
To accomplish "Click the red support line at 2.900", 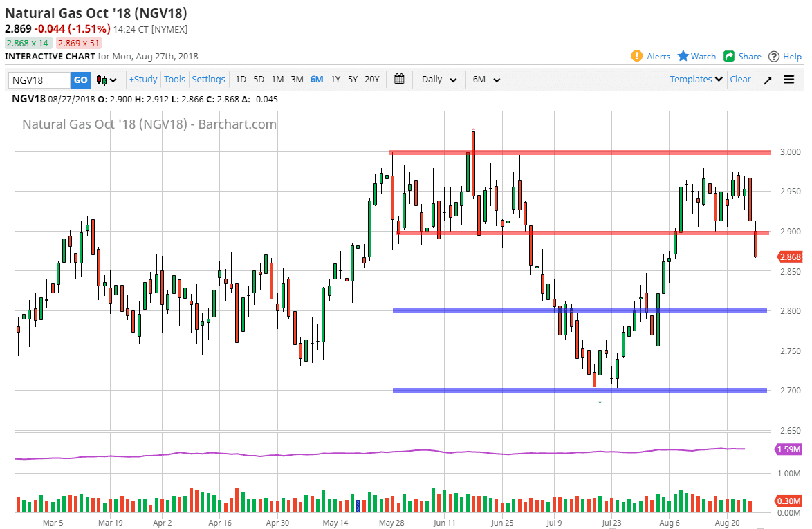I will pos(582,233).
